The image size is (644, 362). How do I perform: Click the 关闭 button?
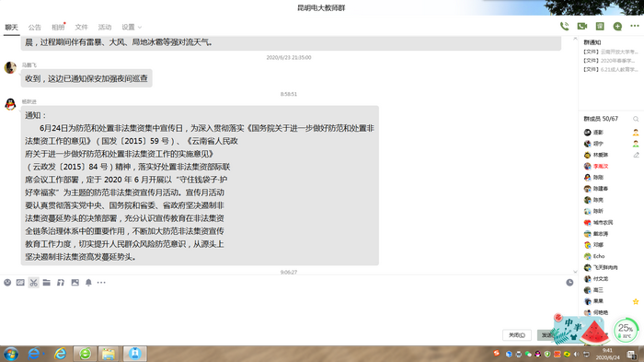517,335
